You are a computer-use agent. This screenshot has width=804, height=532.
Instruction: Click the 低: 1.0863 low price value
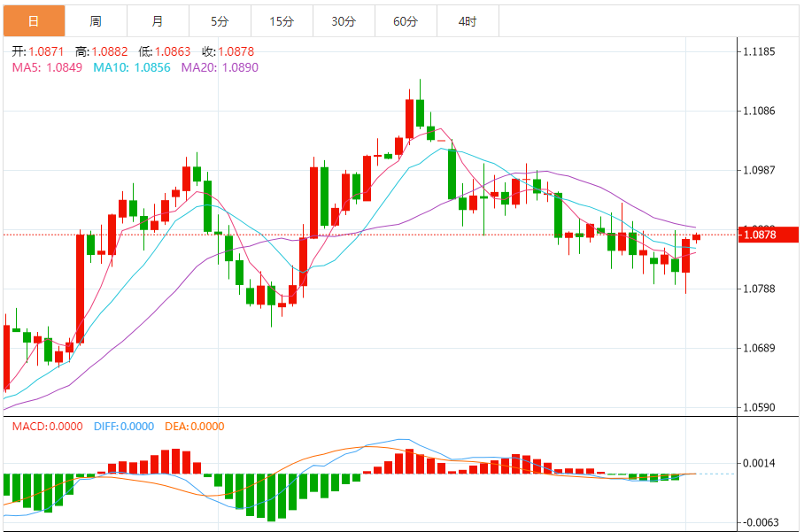[x=165, y=51]
